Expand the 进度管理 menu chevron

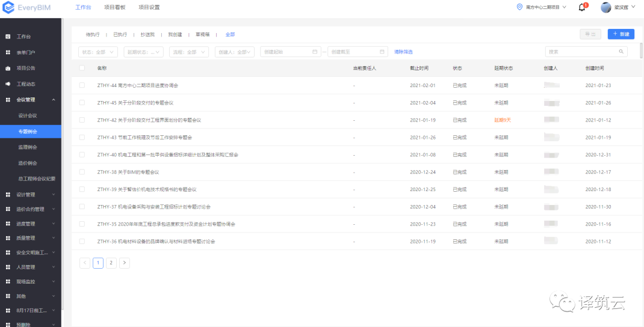54,224
